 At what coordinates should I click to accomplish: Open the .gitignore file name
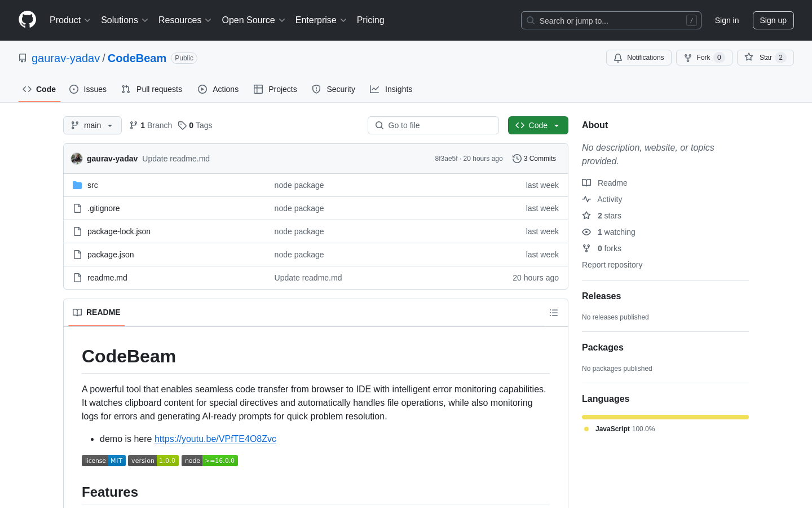[x=104, y=208]
